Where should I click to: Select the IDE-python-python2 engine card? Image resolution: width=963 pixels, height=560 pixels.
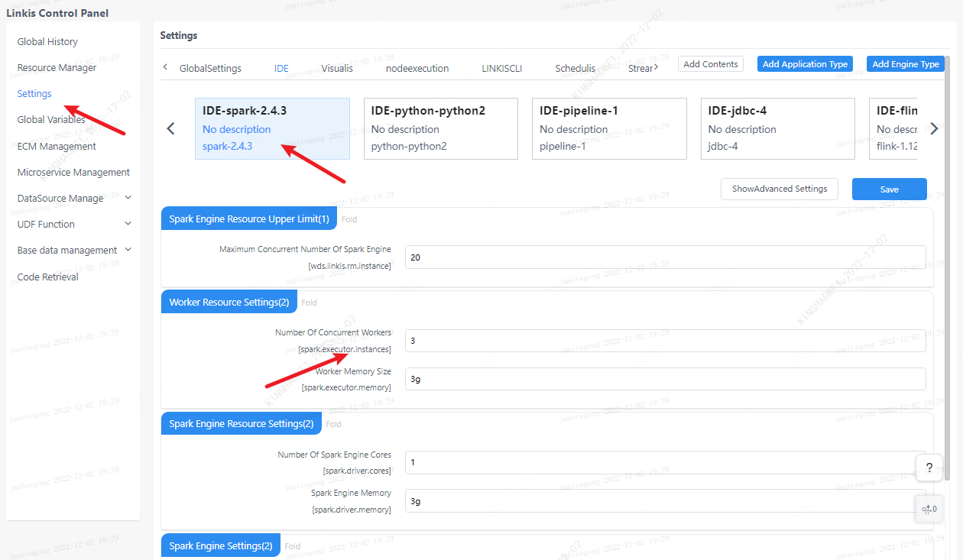click(440, 128)
